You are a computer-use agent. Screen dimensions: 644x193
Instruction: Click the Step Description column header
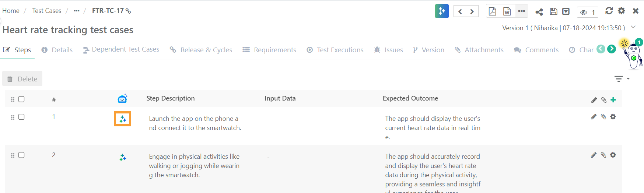[x=171, y=98]
